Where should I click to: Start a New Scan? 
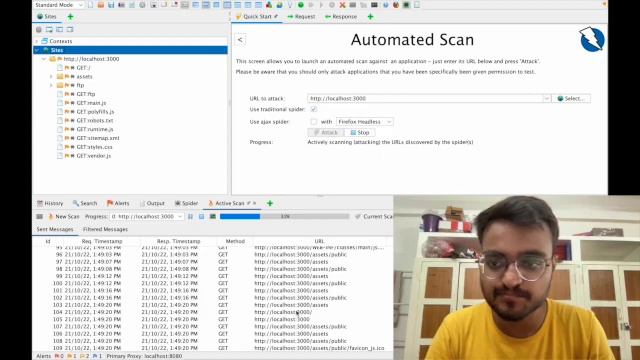tap(63, 216)
